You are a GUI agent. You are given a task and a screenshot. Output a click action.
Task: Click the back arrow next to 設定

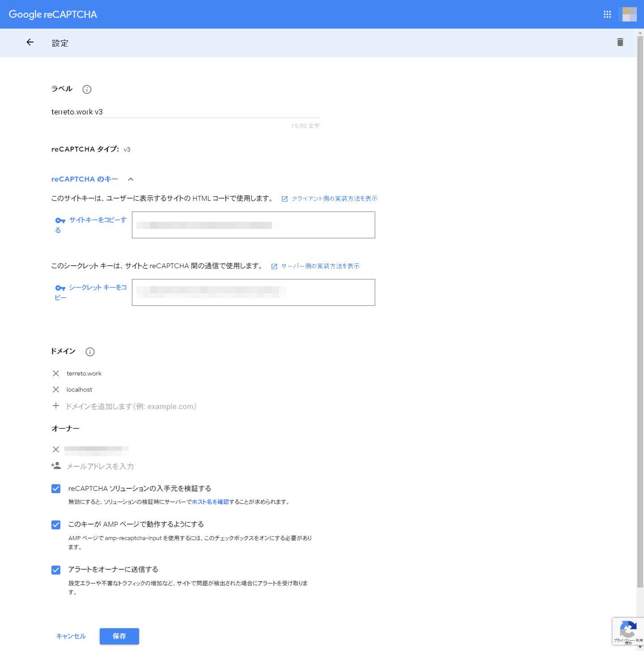click(x=30, y=42)
